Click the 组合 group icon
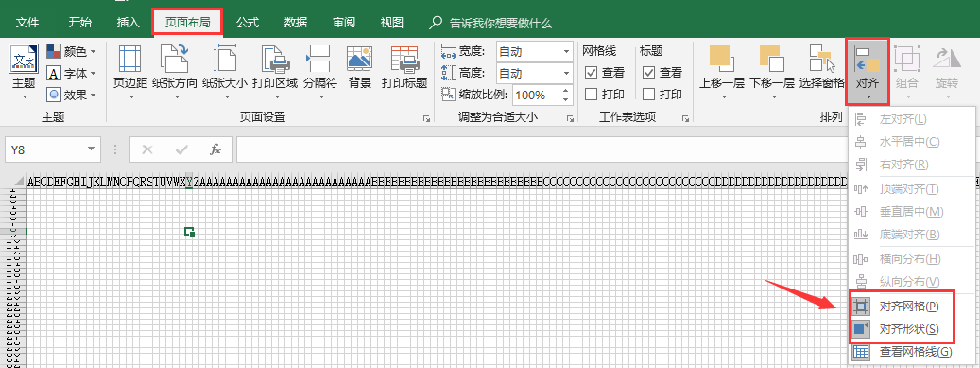This screenshot has width=980, height=368. [x=907, y=59]
